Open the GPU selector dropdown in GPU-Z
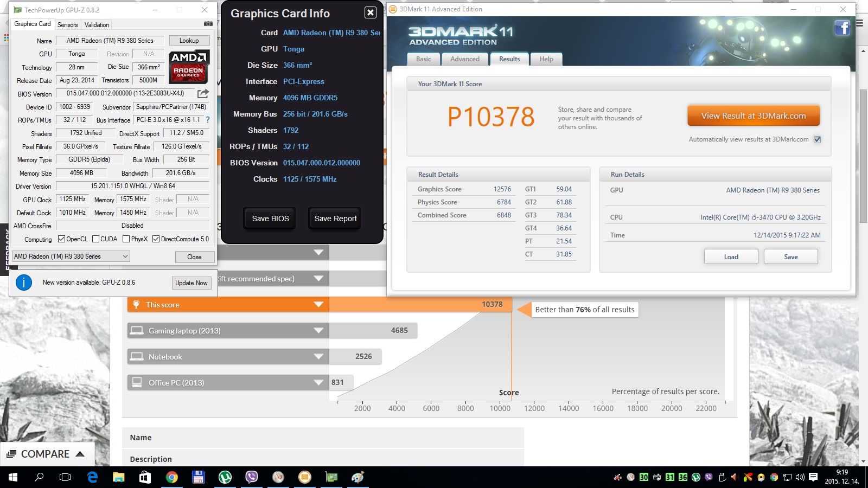The width and height of the screenshot is (868, 488). [x=71, y=256]
